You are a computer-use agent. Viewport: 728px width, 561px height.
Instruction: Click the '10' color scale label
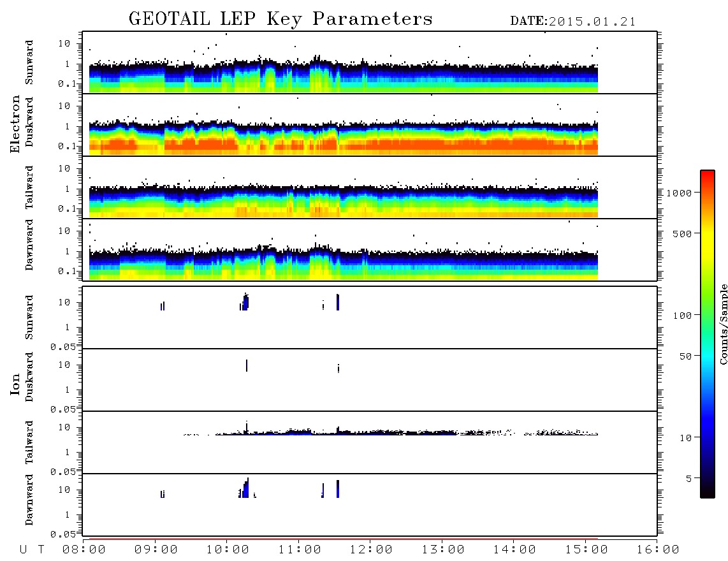pos(686,437)
